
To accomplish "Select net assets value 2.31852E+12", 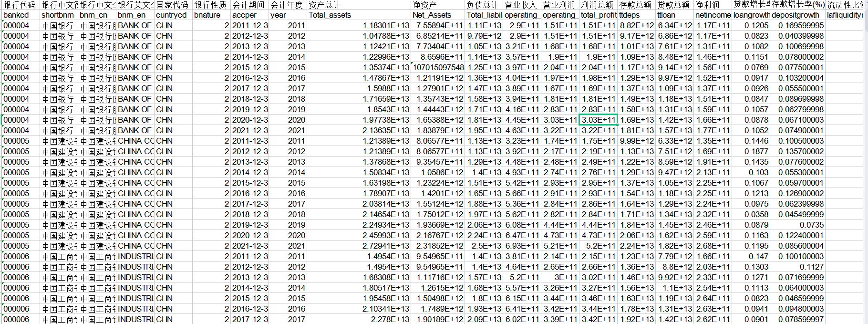I will [438, 246].
